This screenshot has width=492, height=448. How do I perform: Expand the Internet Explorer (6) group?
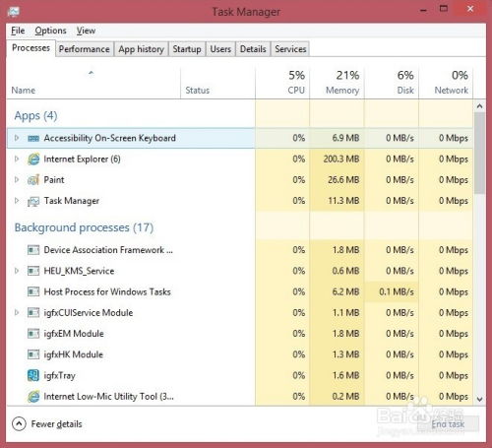pyautogui.click(x=17, y=160)
